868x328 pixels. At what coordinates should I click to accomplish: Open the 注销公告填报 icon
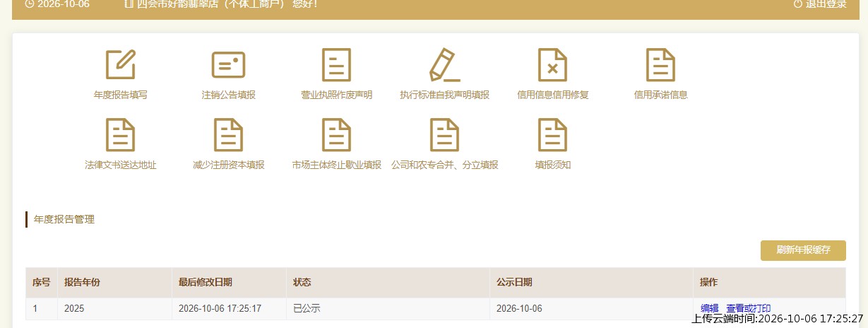pyautogui.click(x=228, y=64)
